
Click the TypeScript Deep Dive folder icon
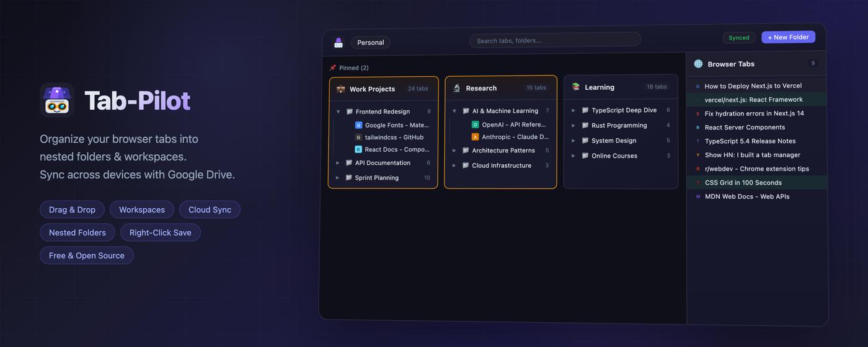click(585, 110)
